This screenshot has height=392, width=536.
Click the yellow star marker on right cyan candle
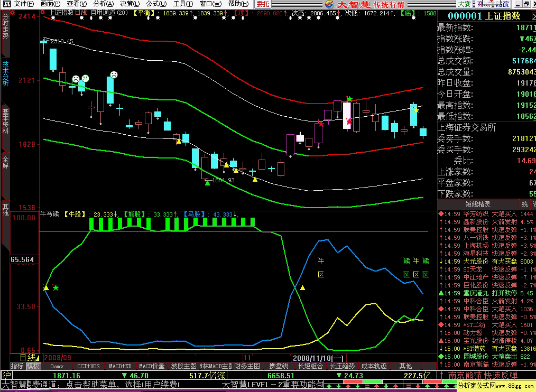tap(416, 110)
